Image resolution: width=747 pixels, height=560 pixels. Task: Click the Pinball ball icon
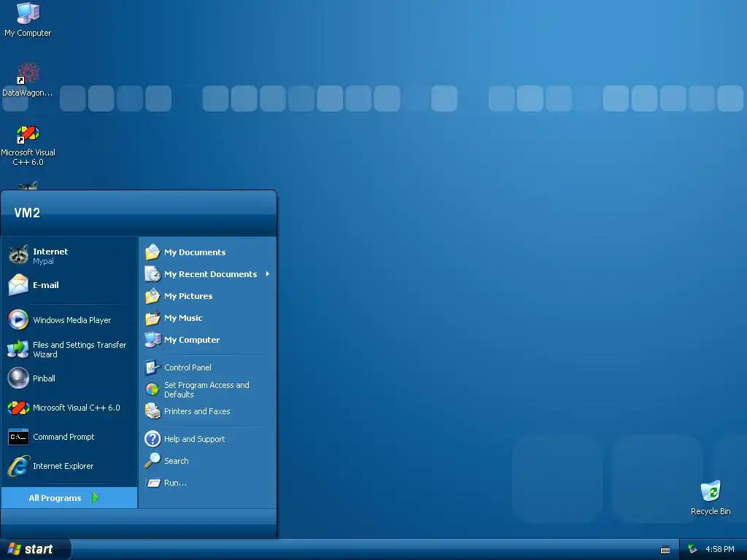tap(18, 378)
